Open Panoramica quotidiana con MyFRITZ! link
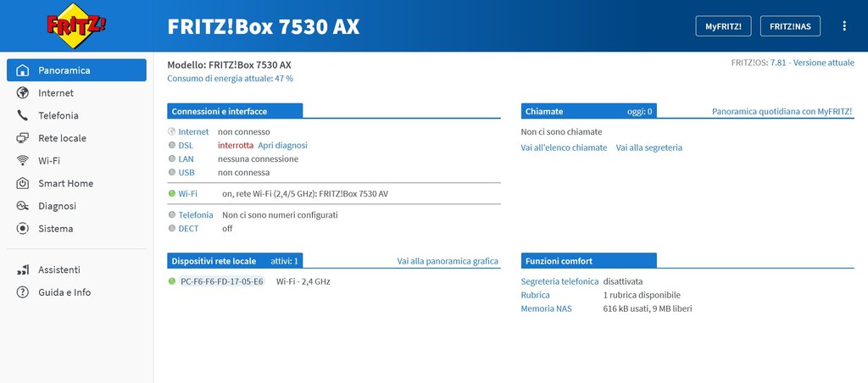 782,112
